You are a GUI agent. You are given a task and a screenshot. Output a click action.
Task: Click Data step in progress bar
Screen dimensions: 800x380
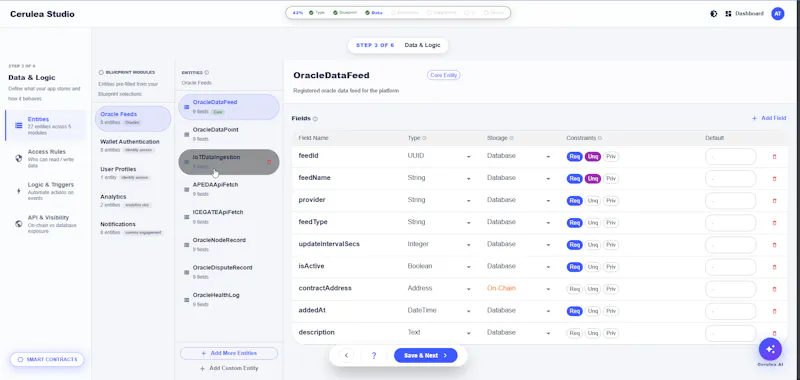(x=374, y=13)
